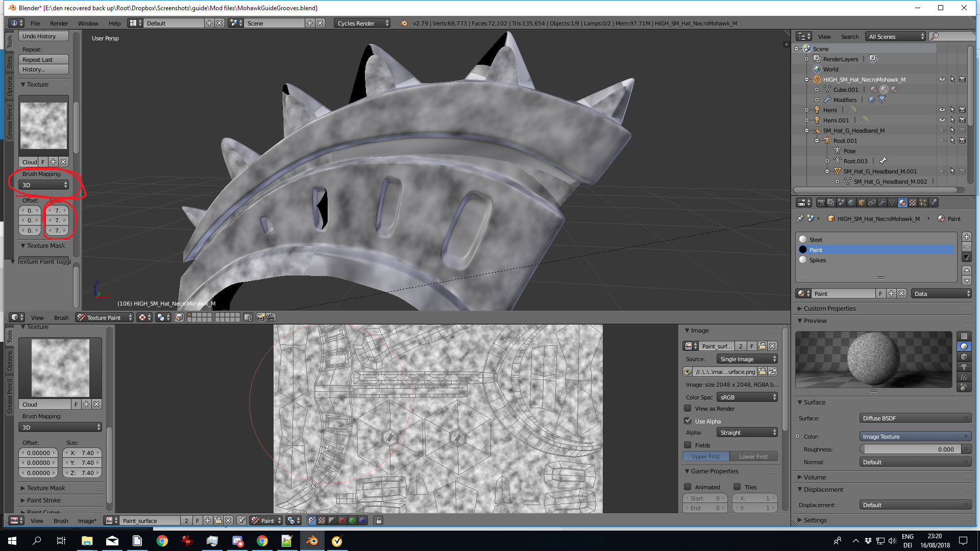Open the Particles properties tab
The width and height of the screenshot is (980, 551).
pyautogui.click(x=923, y=203)
